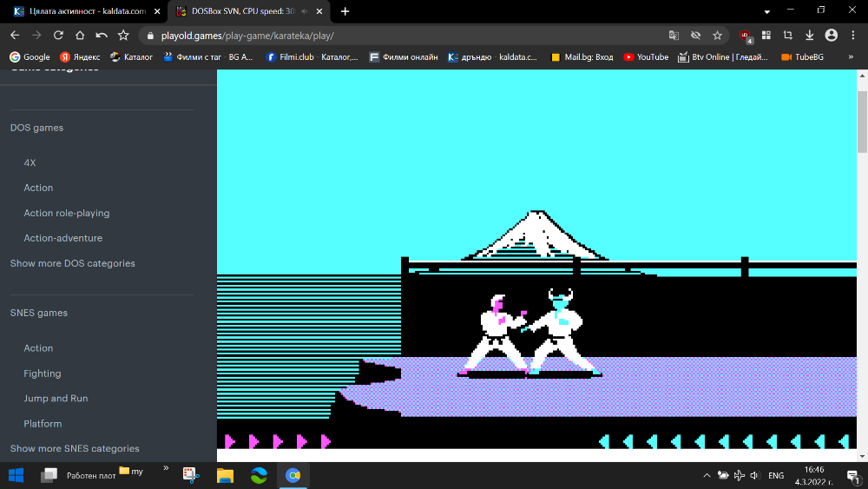This screenshot has height=489, width=868.
Task: Open Jump and Run category
Action: (56, 399)
